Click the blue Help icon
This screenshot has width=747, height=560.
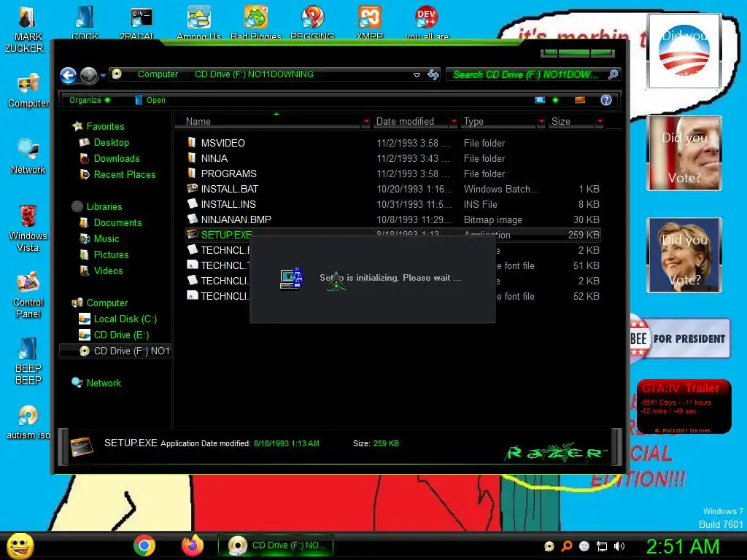pos(606,100)
